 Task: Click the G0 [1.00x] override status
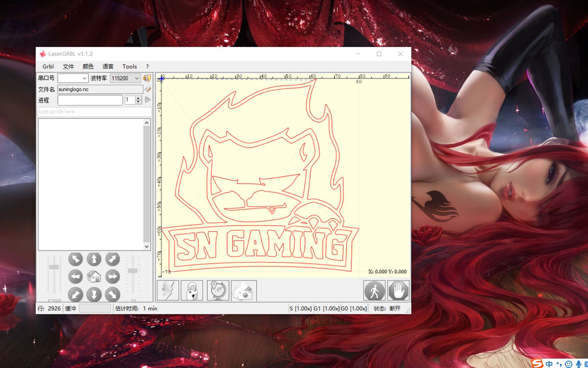(x=354, y=309)
